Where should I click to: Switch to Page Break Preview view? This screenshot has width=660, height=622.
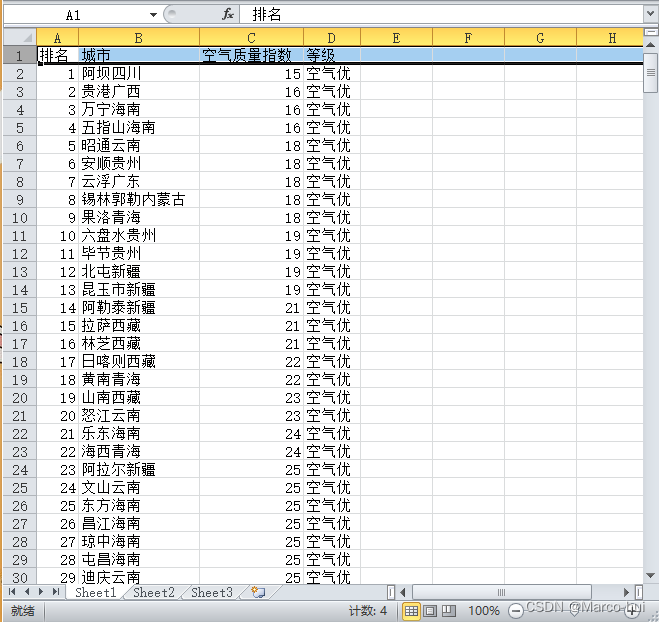449,611
